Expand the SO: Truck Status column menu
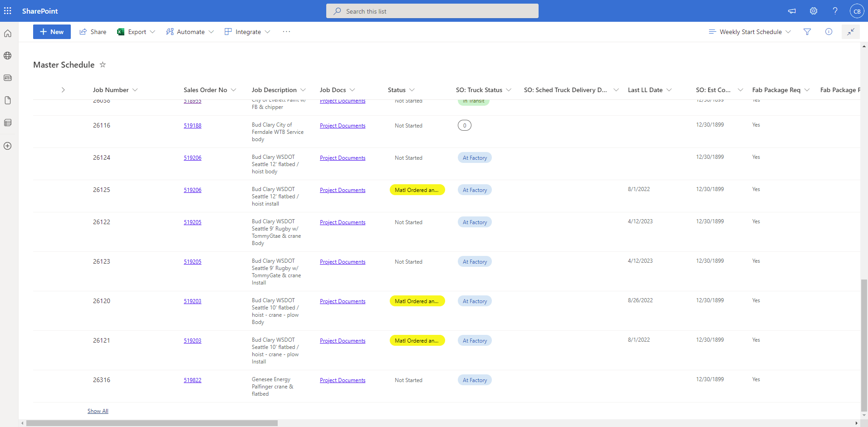 (x=509, y=90)
